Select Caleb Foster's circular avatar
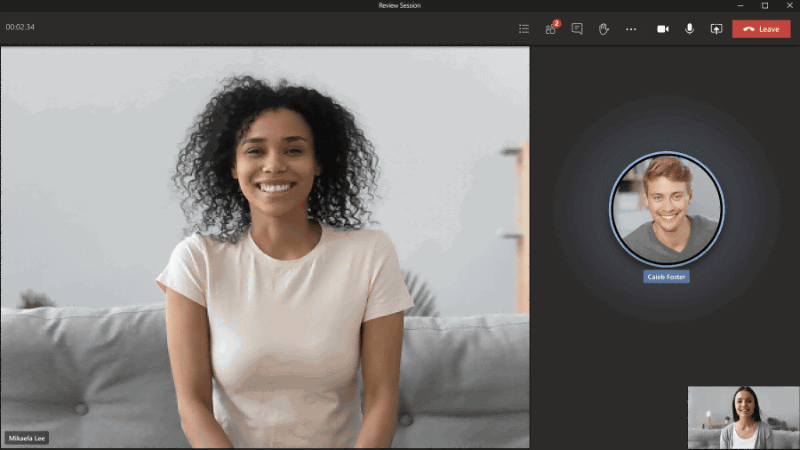This screenshot has width=800, height=450. pyautogui.click(x=666, y=208)
